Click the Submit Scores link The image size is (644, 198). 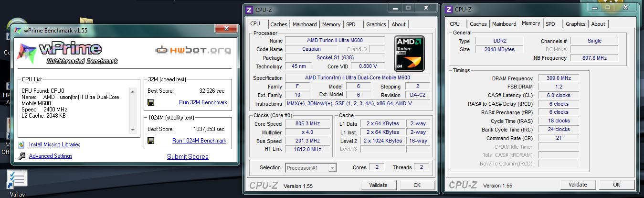tap(188, 156)
